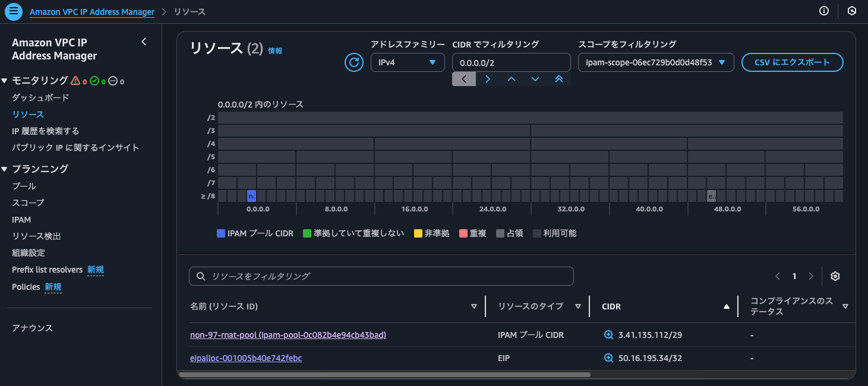The image size is (868, 386).
Task: Collapse the left sidebar with the chevron icon
Action: (x=143, y=42)
